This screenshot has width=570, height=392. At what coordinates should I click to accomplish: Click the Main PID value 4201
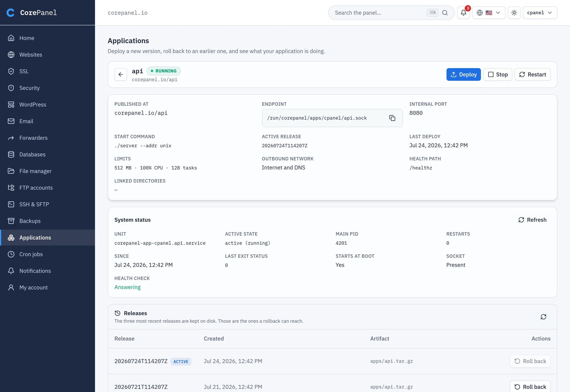pos(341,243)
